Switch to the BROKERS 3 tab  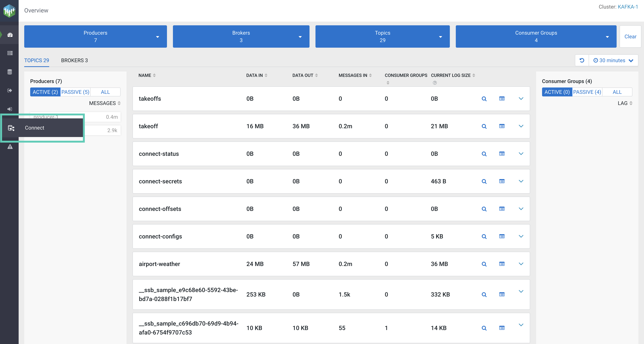74,60
